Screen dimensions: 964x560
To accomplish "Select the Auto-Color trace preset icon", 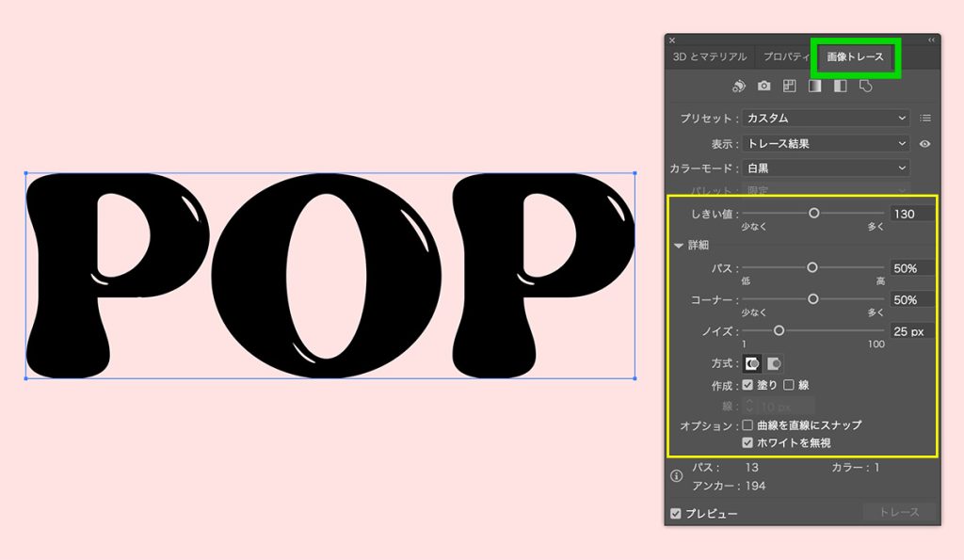I will tap(738, 86).
